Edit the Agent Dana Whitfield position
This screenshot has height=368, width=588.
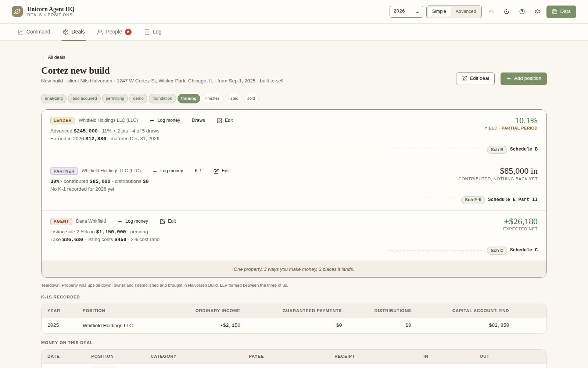coord(168,221)
